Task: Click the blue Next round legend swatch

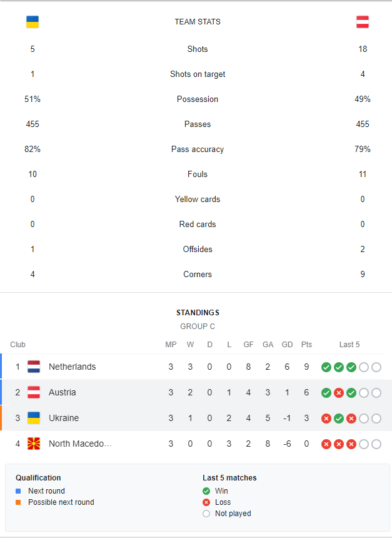Action: tap(18, 491)
